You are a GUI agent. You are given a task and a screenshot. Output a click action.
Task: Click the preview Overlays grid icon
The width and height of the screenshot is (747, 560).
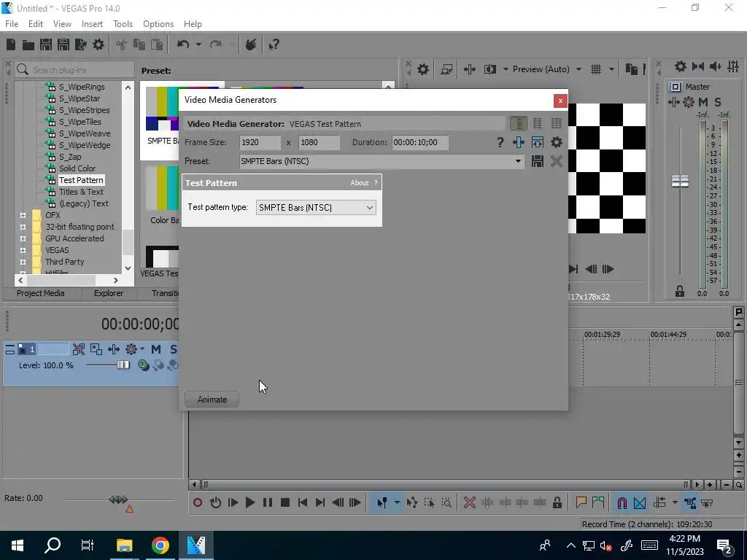coord(595,69)
